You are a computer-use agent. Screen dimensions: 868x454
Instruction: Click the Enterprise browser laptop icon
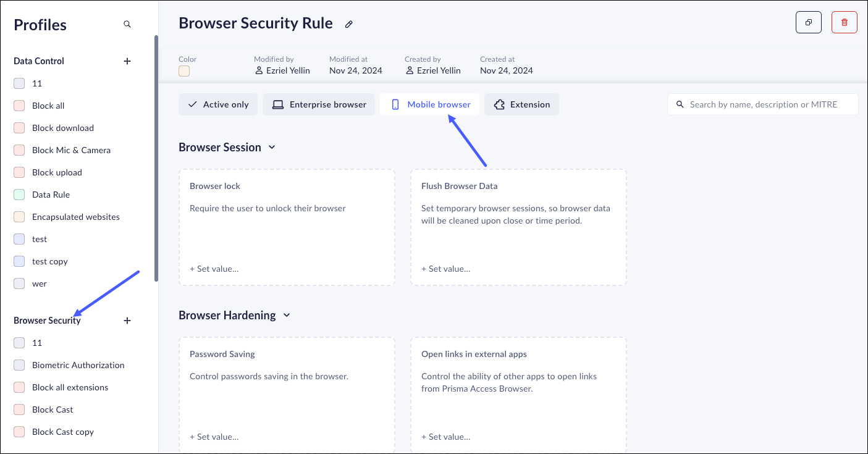tap(278, 105)
